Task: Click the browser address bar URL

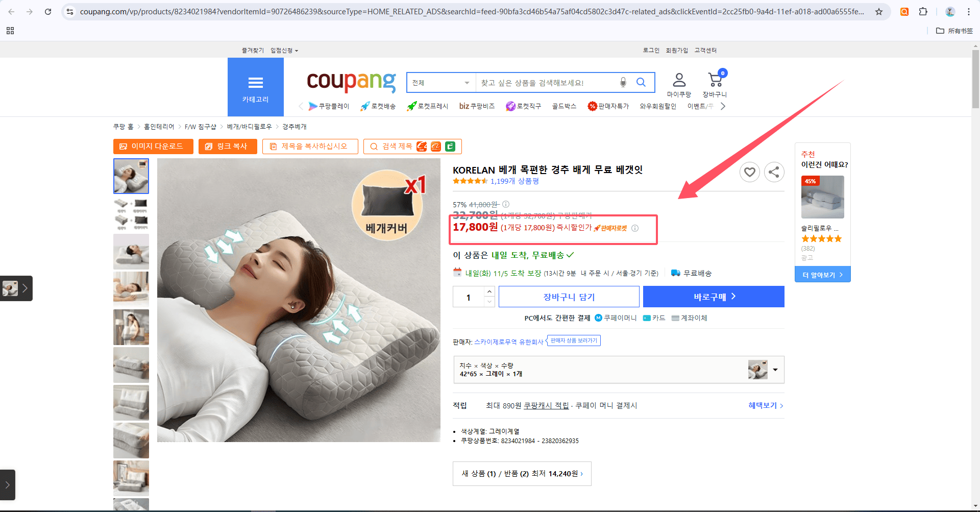Action: [472, 12]
